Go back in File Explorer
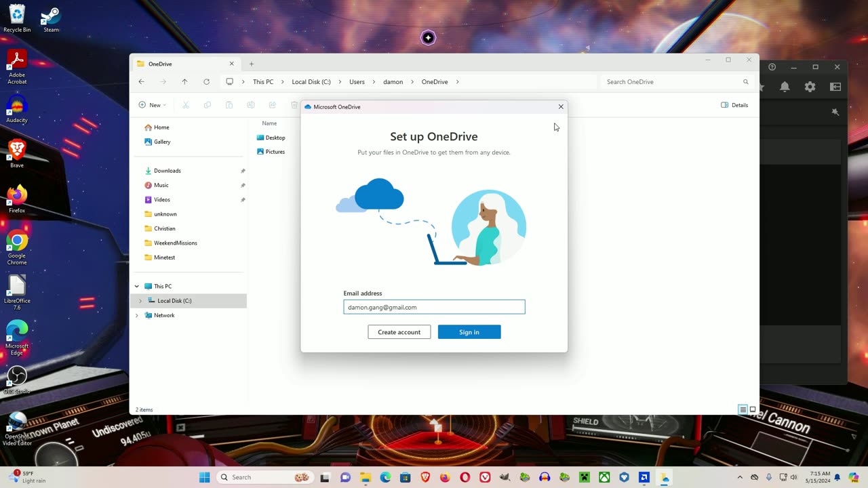868x488 pixels. pyautogui.click(x=141, y=81)
